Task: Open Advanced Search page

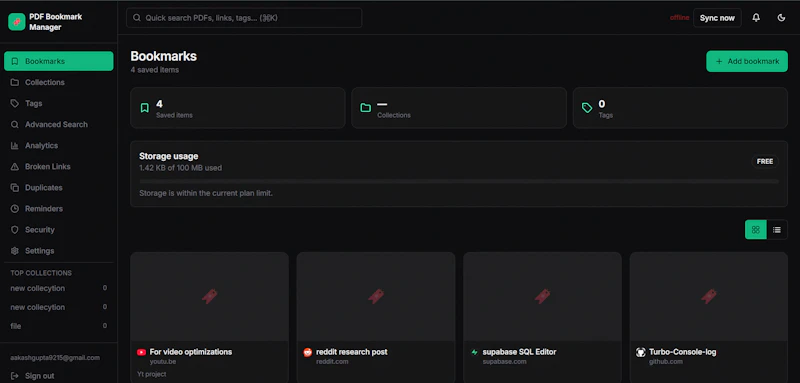Action: [59, 124]
